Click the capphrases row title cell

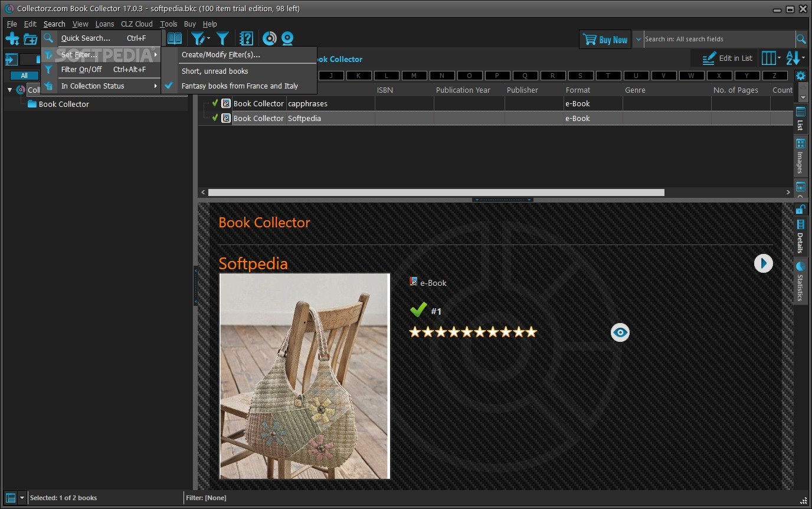click(330, 103)
